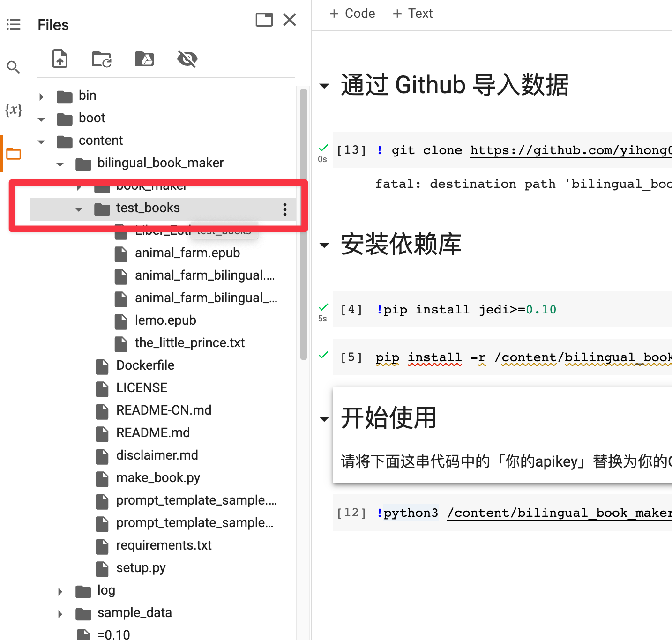Screen dimensions: 672x640
Task: Collapse the test_books folder
Action: pos(79,209)
